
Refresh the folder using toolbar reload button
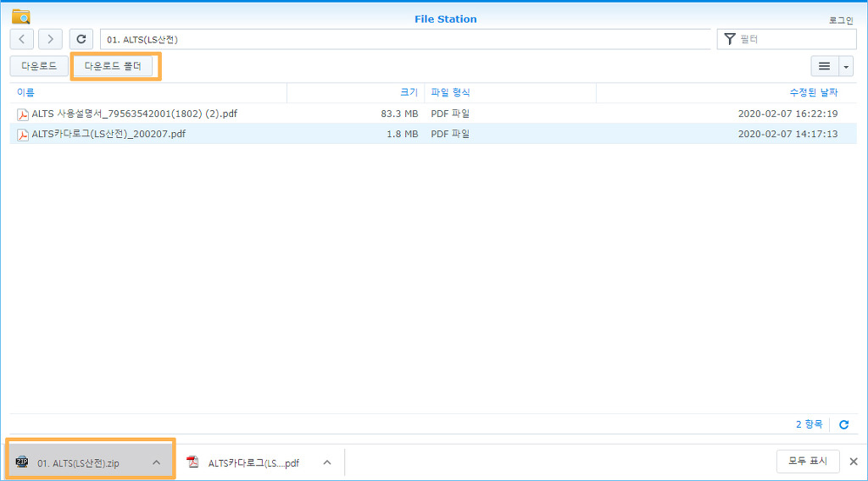point(81,39)
